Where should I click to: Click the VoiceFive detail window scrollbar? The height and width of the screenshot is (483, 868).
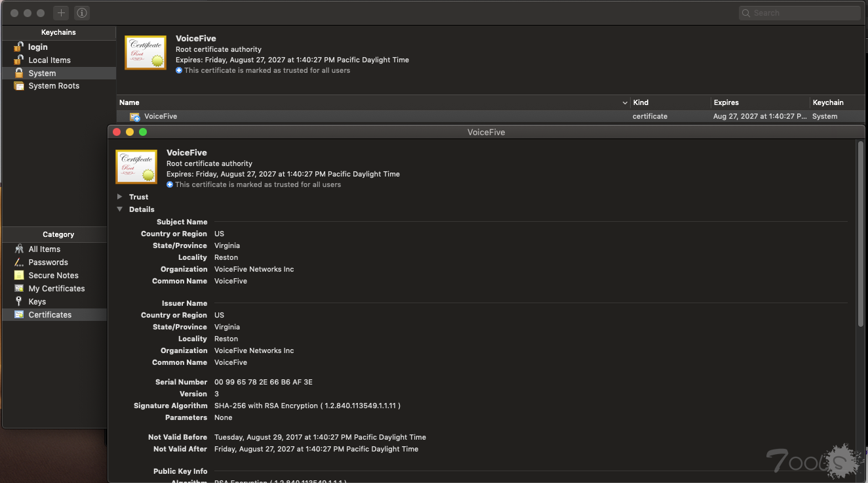pyautogui.click(x=860, y=236)
